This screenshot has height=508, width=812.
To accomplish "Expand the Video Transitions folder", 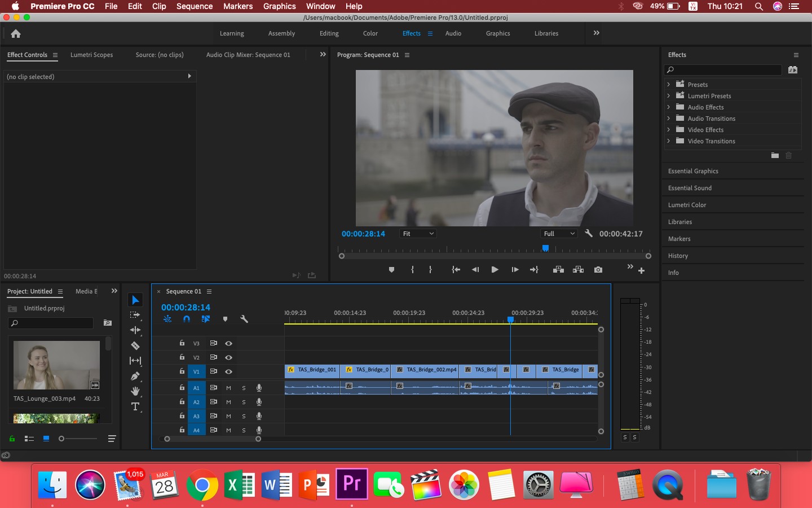I will pos(669,141).
